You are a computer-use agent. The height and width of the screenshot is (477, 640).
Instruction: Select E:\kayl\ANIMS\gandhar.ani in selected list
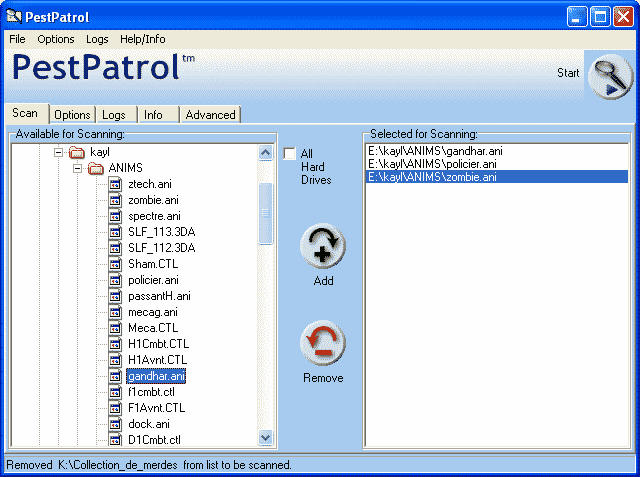pyautogui.click(x=497, y=151)
